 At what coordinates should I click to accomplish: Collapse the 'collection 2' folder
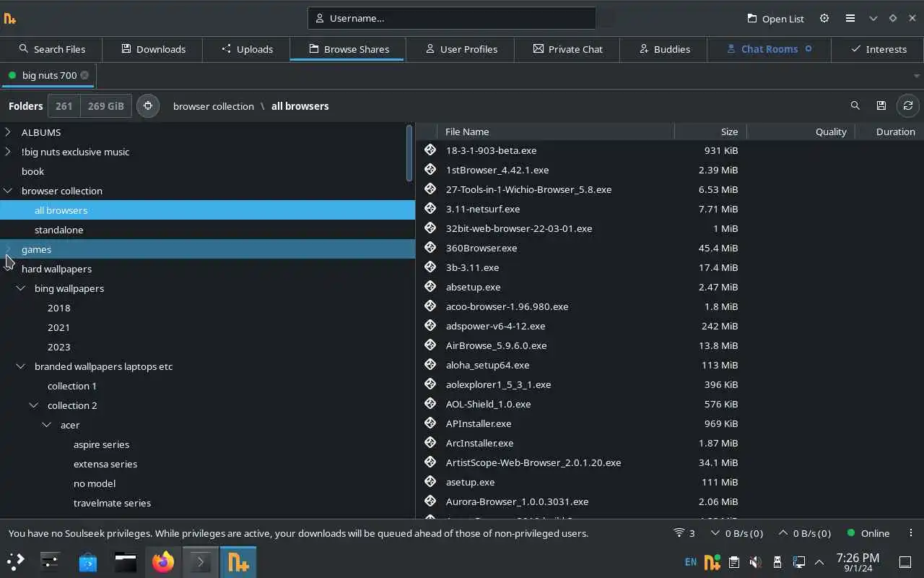point(34,405)
